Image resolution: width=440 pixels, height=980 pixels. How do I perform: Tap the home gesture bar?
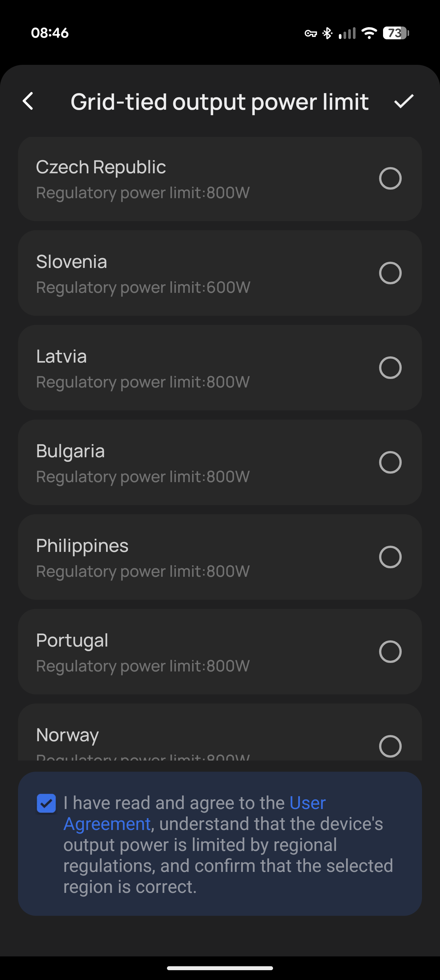pyautogui.click(x=220, y=968)
